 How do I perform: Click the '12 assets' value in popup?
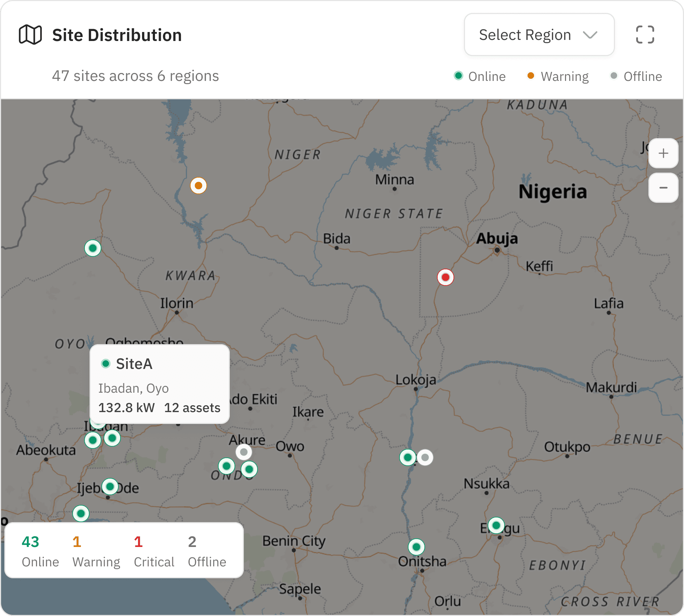tap(192, 408)
